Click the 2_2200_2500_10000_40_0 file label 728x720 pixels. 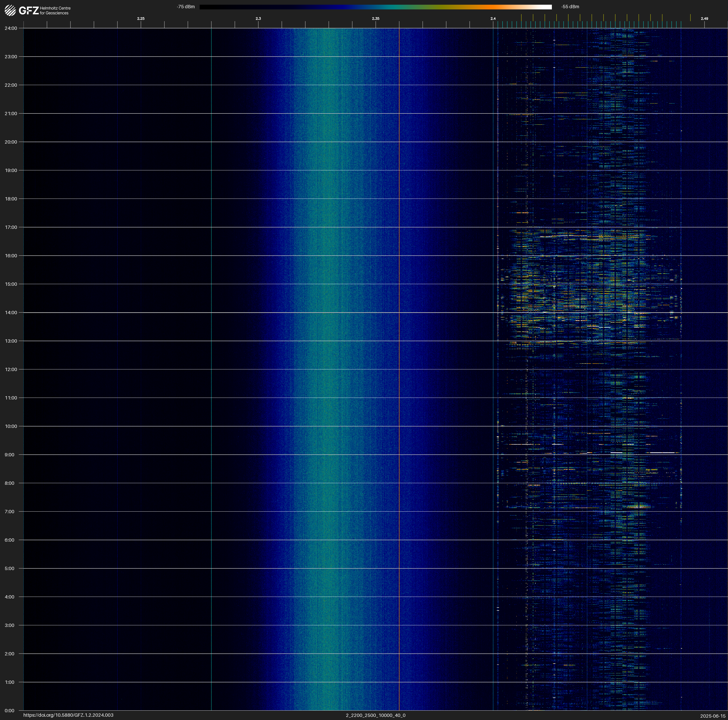coord(375,715)
